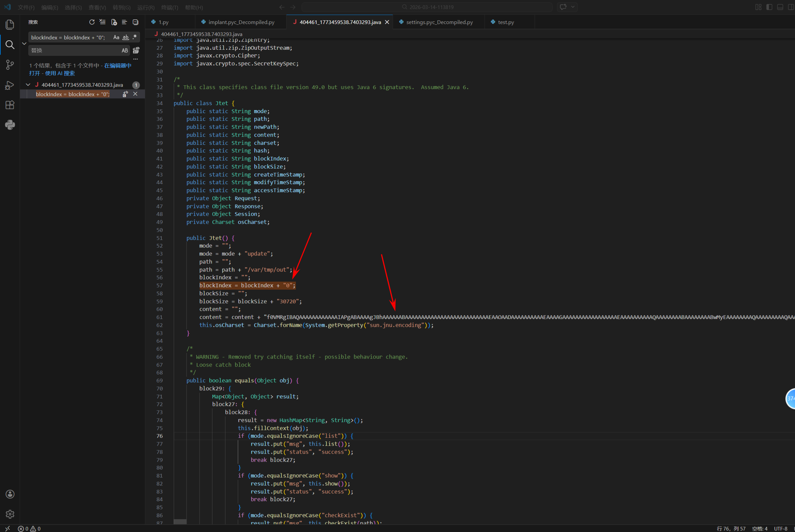Image resolution: width=795 pixels, height=532 pixels.
Task: Open the Python sidebar view
Action: pyautogui.click(x=10, y=125)
